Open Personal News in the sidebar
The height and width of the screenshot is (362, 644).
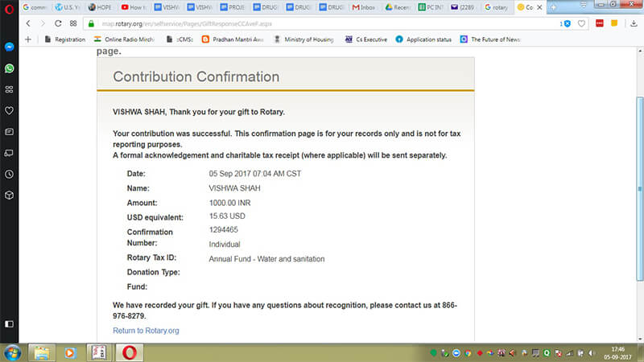[9, 132]
